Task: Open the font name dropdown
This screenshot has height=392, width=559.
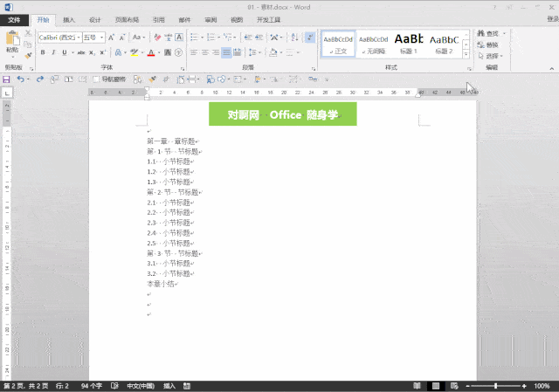Action: pos(79,38)
